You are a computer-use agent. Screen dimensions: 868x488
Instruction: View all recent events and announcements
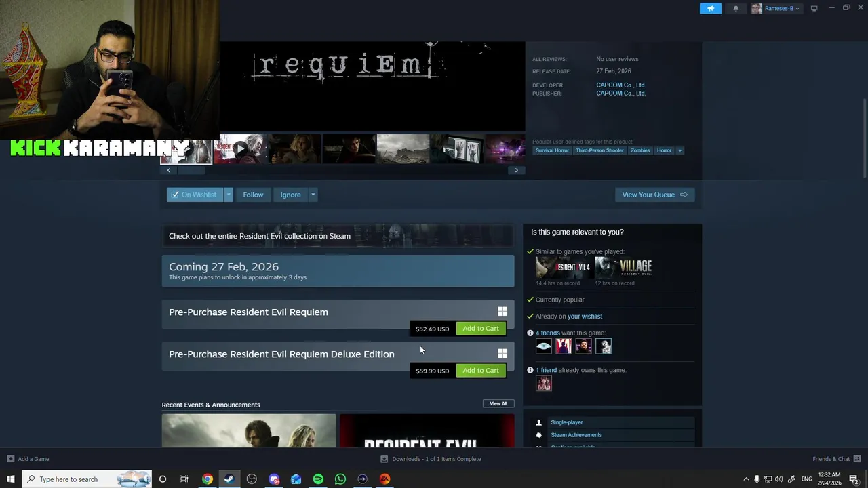point(498,404)
